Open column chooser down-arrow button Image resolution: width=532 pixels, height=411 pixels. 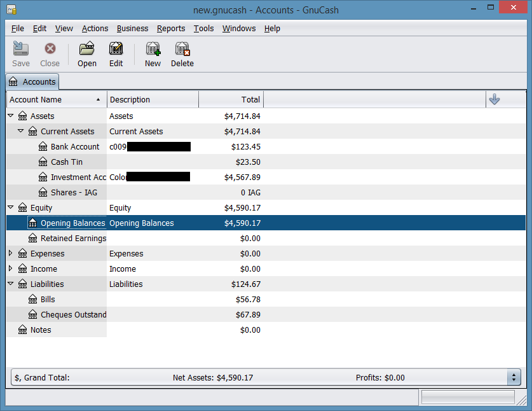click(x=494, y=99)
